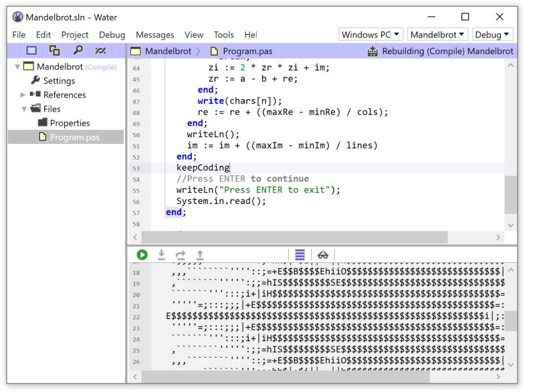Open the search tool in the project toolbar
Screen dimensions: 535x392
79,50
